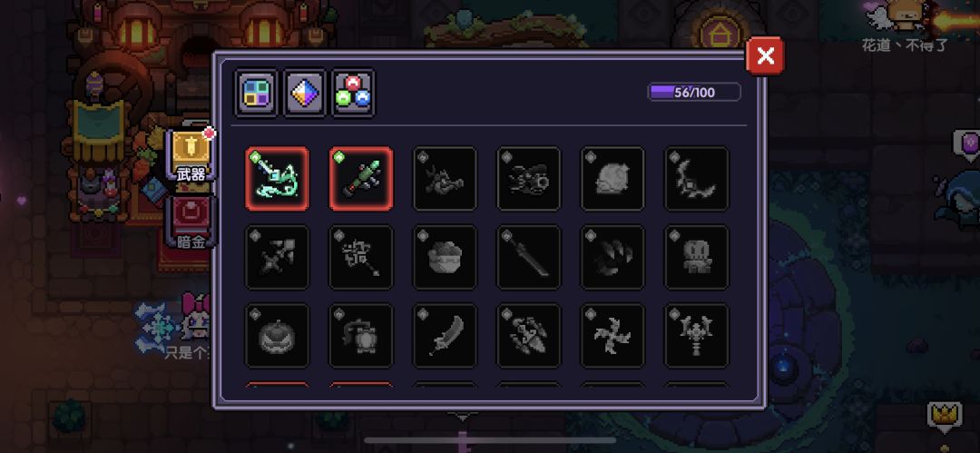Click the 56/100 collection progress bar
This screenshot has width=980, height=453.
[694, 93]
